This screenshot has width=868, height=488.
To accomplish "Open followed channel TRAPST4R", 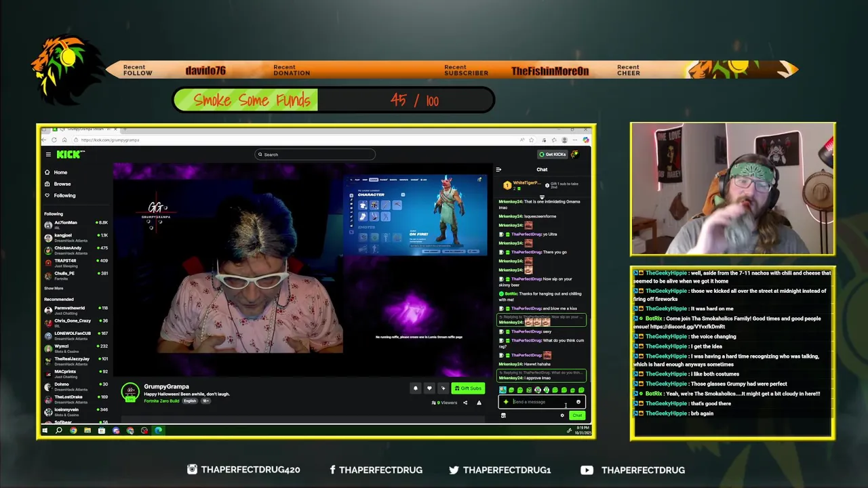I will pos(76,262).
